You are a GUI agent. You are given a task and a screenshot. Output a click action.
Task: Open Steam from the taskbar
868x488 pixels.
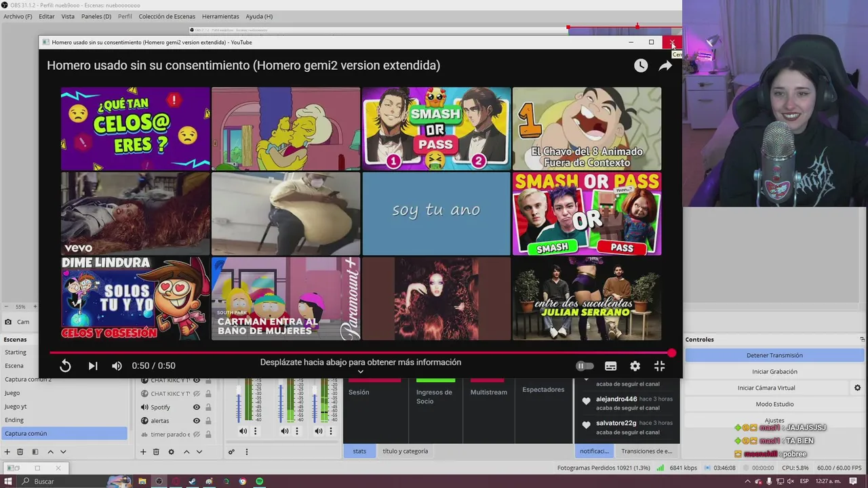pyautogui.click(x=193, y=481)
